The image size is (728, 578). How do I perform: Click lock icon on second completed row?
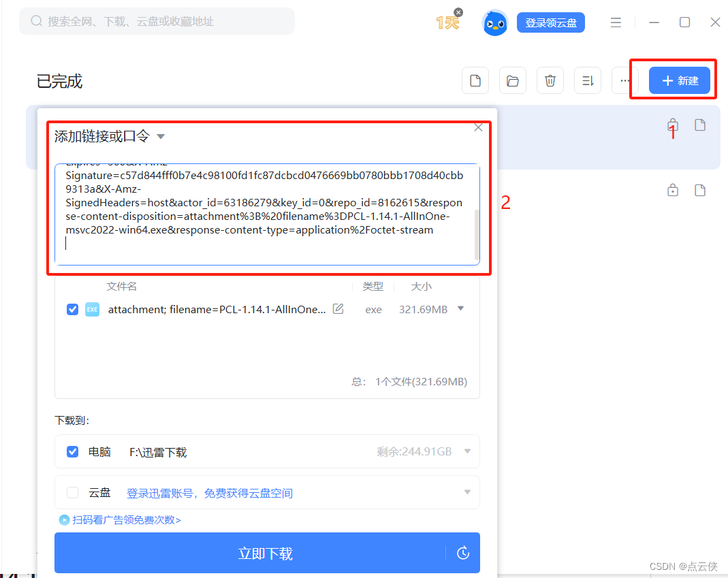click(x=673, y=191)
